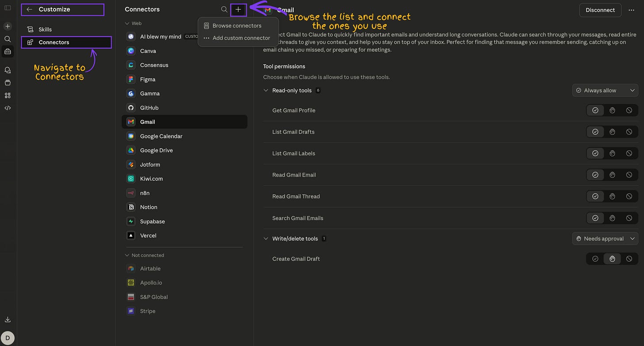Open Gmail more options ellipsis
The image size is (644, 346).
click(x=631, y=10)
